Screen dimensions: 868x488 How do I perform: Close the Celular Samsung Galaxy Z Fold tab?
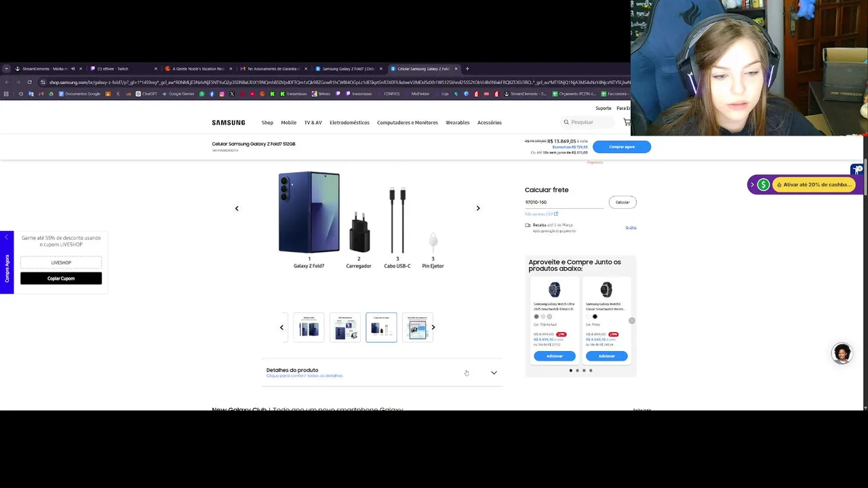[x=456, y=68]
